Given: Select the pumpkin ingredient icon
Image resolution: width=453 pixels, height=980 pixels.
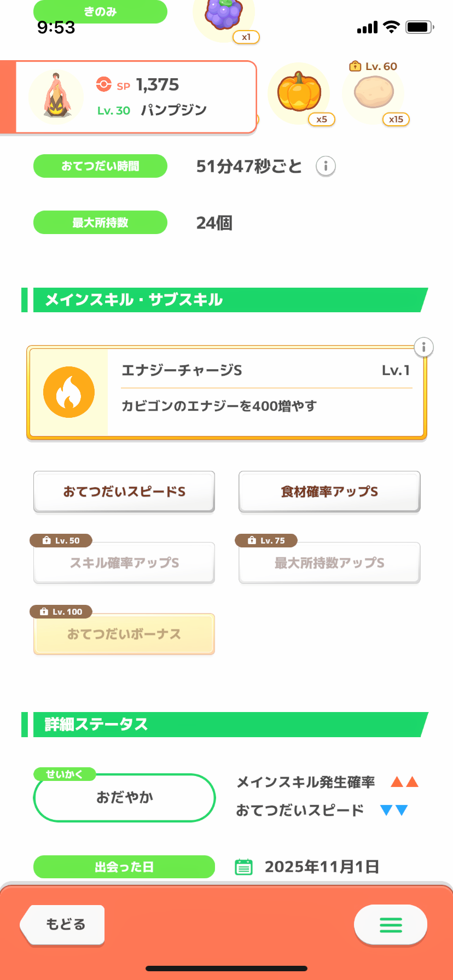Looking at the screenshot, I should coord(299,93).
